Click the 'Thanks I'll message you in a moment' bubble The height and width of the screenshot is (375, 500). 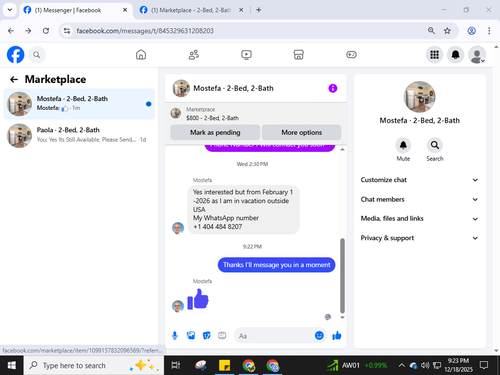click(x=276, y=265)
